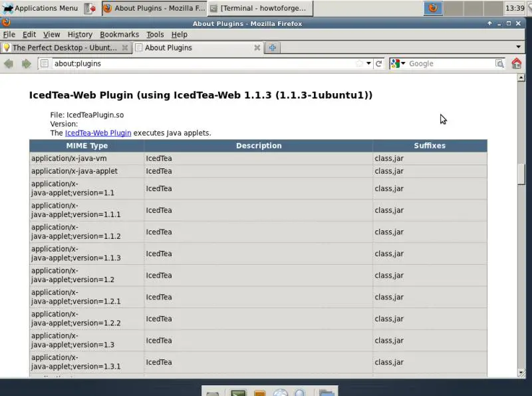Click the 'File: IcedTeaPlugin.so' line
This screenshot has height=396, width=532.
click(87, 114)
